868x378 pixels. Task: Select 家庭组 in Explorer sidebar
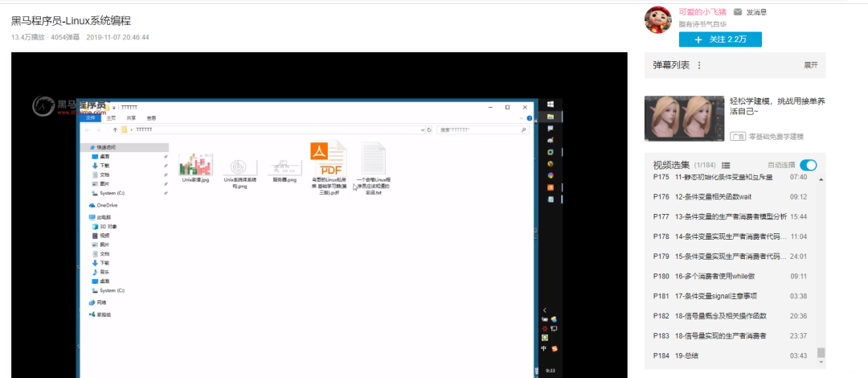(x=104, y=314)
